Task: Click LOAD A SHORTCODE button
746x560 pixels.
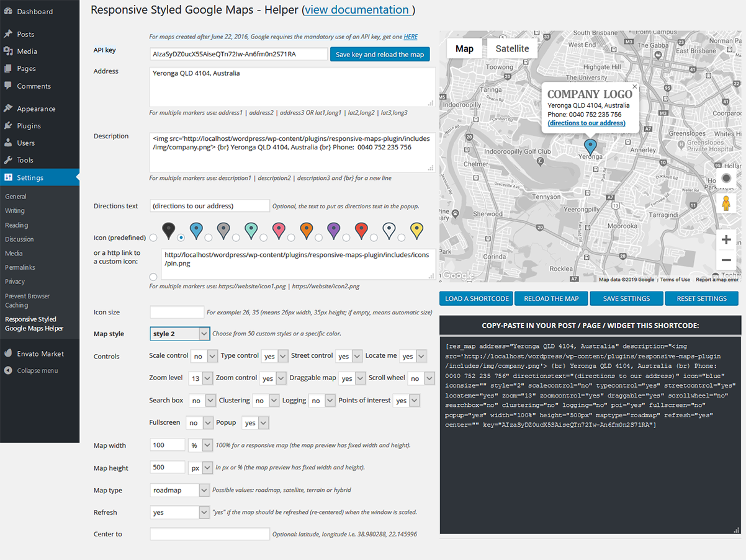Action: 477,298
